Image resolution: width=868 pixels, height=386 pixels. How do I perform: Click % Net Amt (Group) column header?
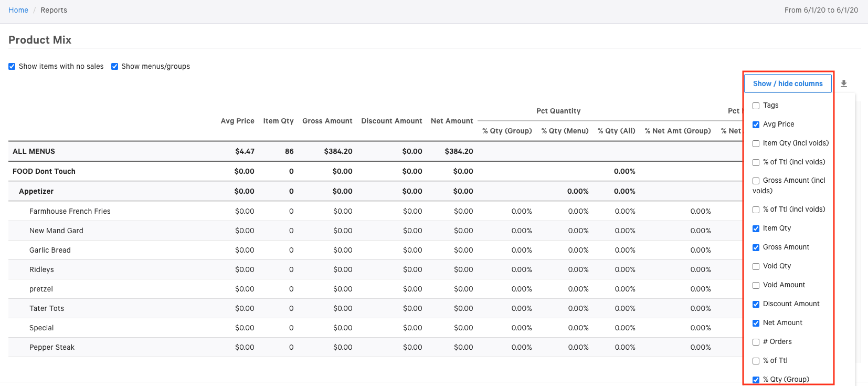coord(678,131)
